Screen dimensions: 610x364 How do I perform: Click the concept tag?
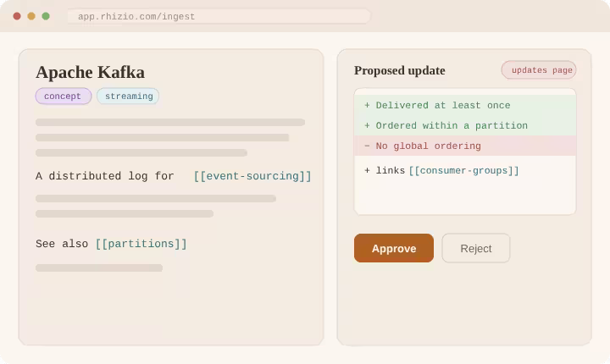coord(64,96)
